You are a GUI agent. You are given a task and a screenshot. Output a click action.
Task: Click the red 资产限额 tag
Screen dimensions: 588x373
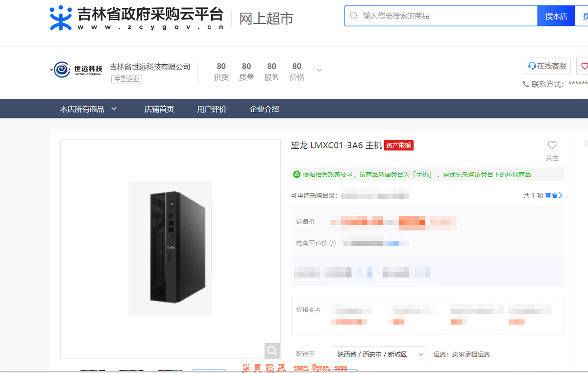tap(398, 145)
